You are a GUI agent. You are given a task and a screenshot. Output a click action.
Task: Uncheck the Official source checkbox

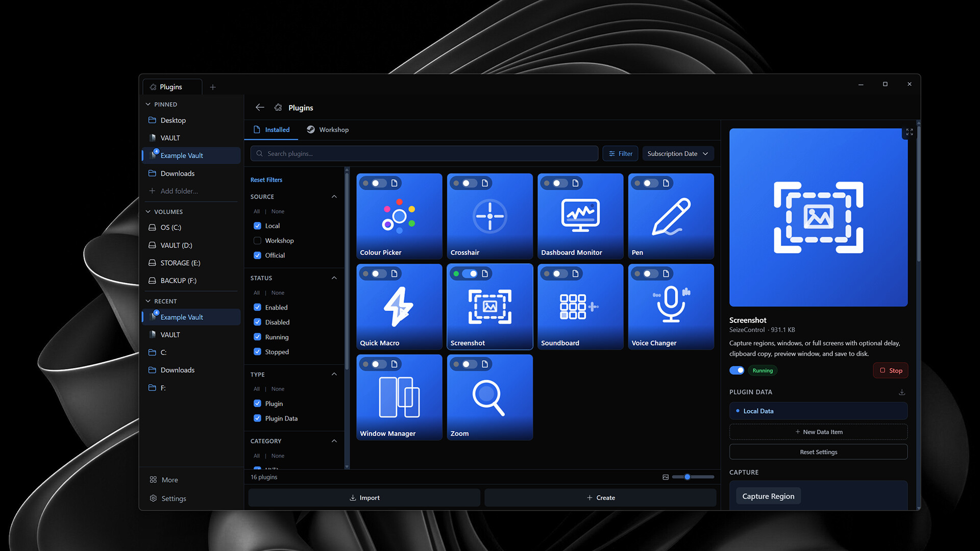click(x=257, y=256)
